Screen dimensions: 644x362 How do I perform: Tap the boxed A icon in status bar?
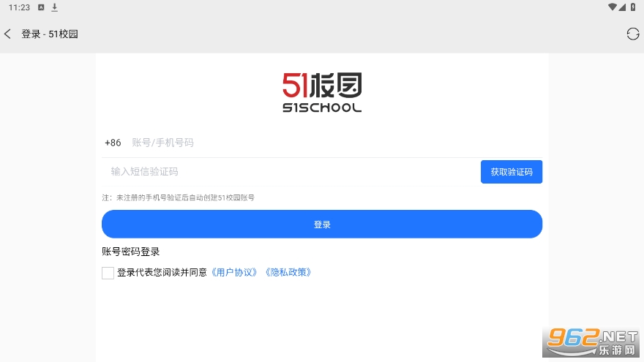41,7
